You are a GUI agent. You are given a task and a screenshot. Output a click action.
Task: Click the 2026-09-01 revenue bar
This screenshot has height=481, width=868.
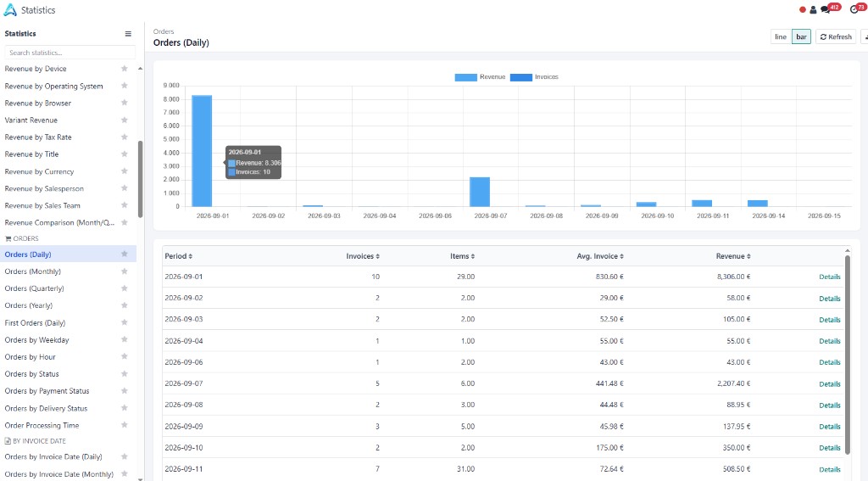(202, 151)
